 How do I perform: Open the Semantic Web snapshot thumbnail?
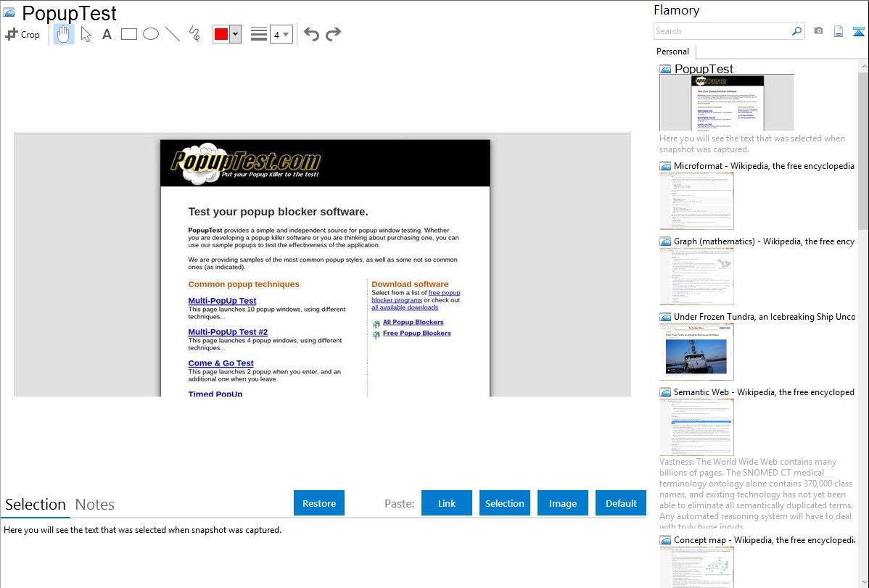point(696,427)
